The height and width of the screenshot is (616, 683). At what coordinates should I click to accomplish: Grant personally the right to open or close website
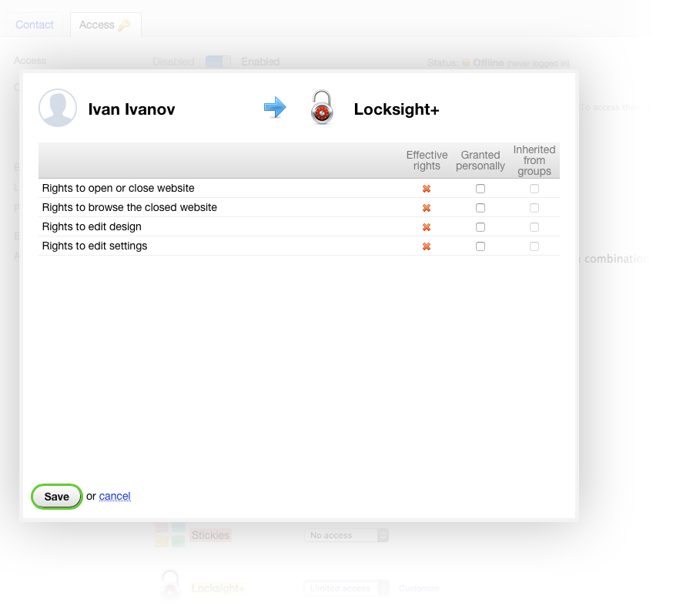pyautogui.click(x=480, y=189)
